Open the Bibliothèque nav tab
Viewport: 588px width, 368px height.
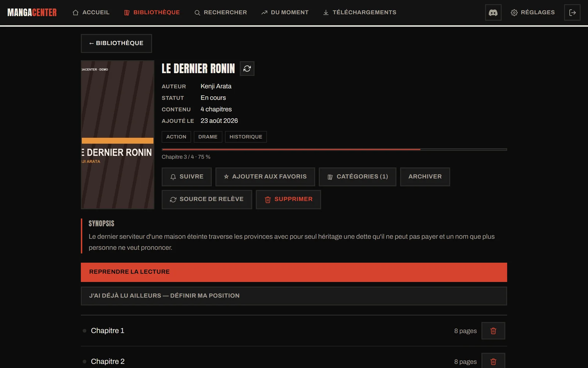tap(152, 13)
